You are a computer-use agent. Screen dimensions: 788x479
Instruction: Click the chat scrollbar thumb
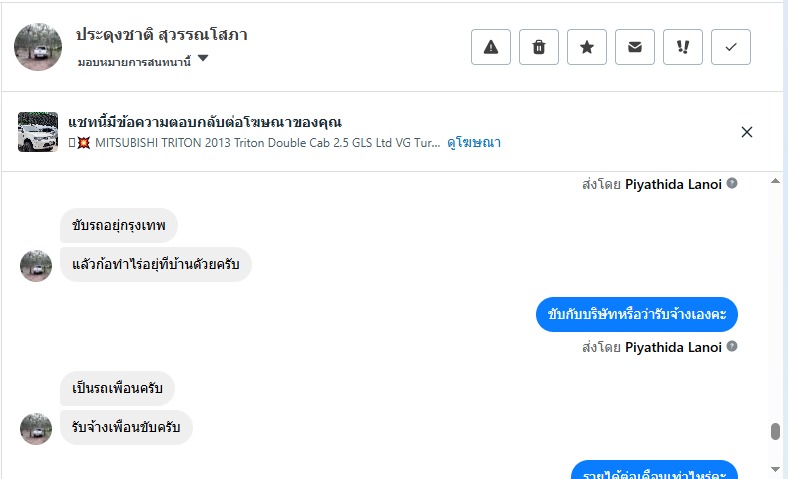[x=775, y=432]
